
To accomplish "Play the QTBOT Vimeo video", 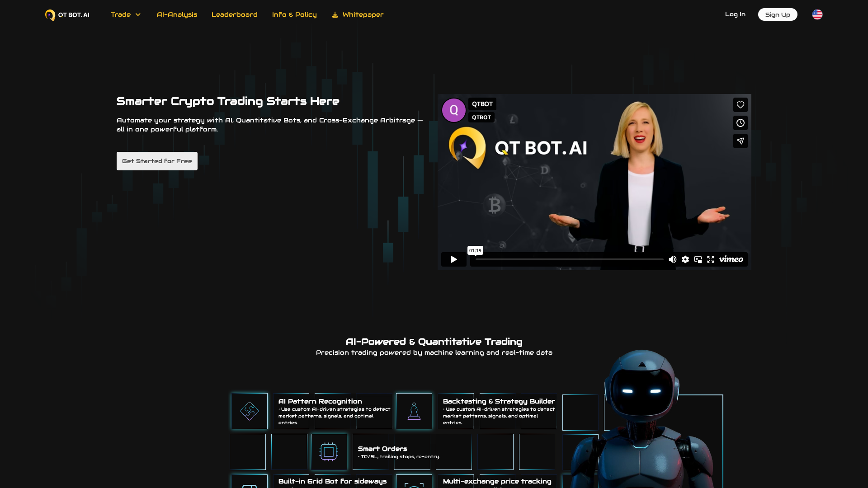I will click(x=453, y=259).
